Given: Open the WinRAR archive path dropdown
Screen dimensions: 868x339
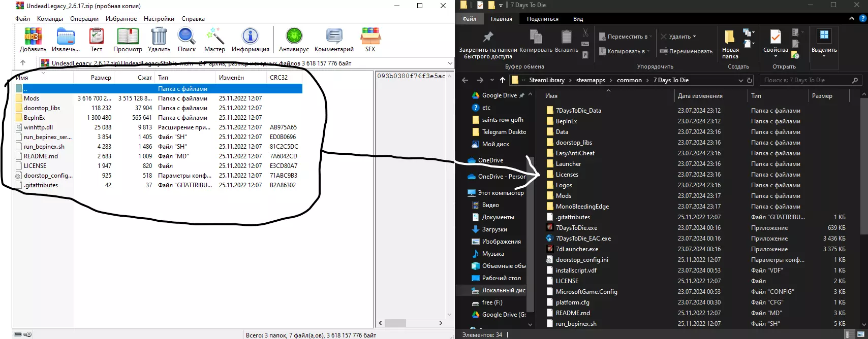Looking at the screenshot, I should 449,63.
